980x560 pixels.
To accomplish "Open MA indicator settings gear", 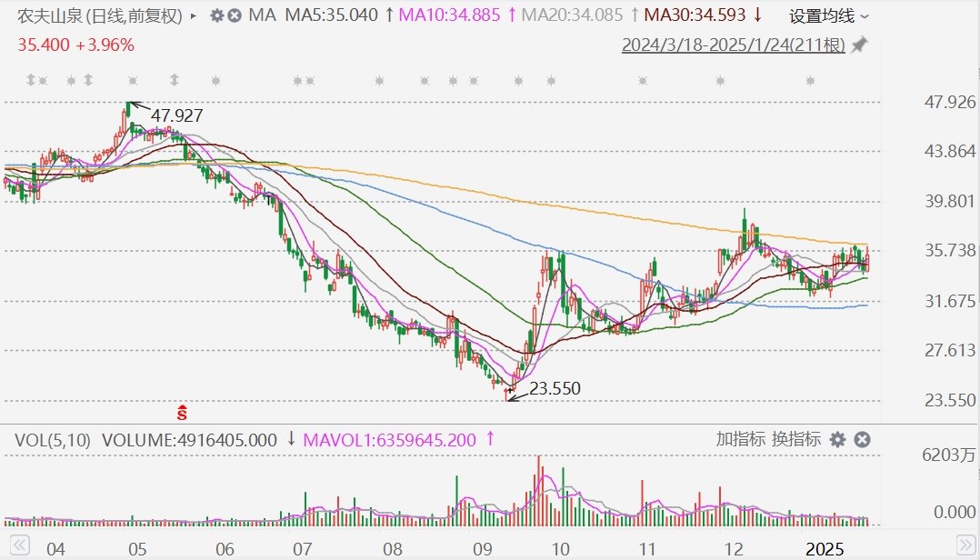I will click(216, 15).
